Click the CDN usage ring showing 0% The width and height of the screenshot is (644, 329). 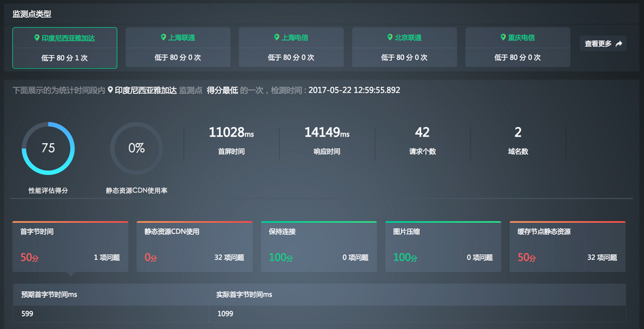pyautogui.click(x=137, y=148)
